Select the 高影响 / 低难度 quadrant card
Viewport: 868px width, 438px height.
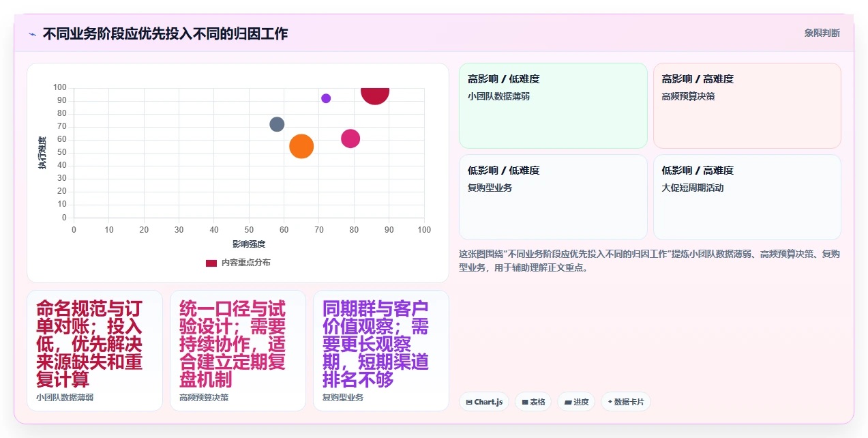coord(553,106)
